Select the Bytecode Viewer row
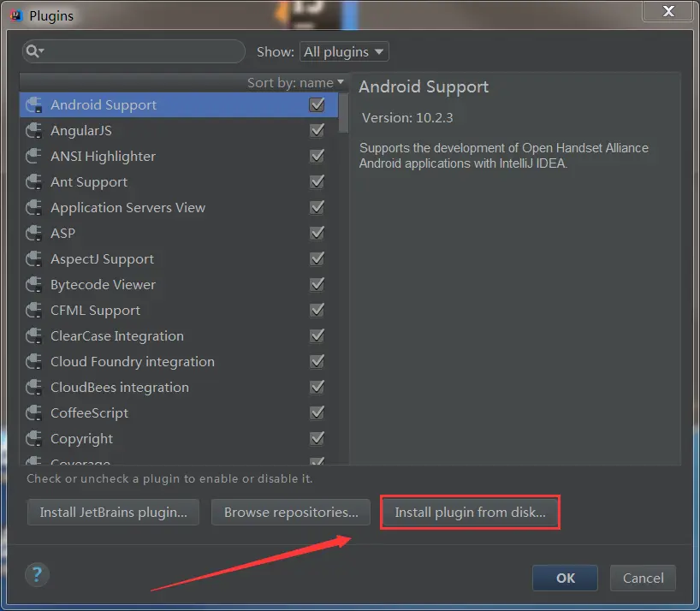 (x=179, y=284)
